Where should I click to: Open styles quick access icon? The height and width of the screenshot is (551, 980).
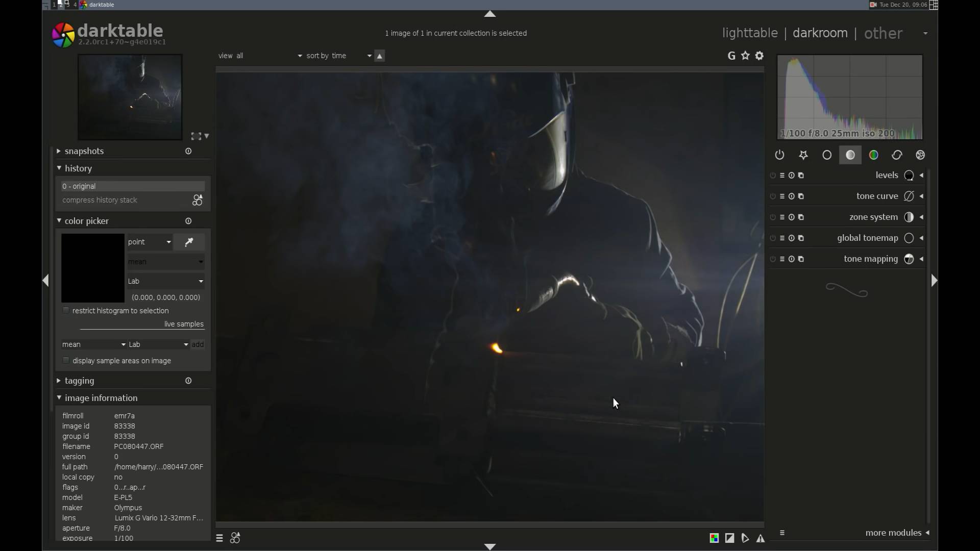[235, 538]
